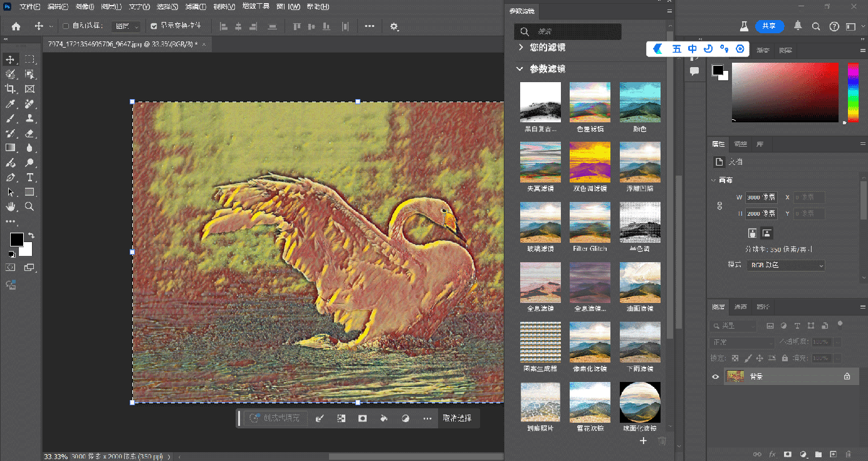Click the align left edges icon

(x=224, y=26)
